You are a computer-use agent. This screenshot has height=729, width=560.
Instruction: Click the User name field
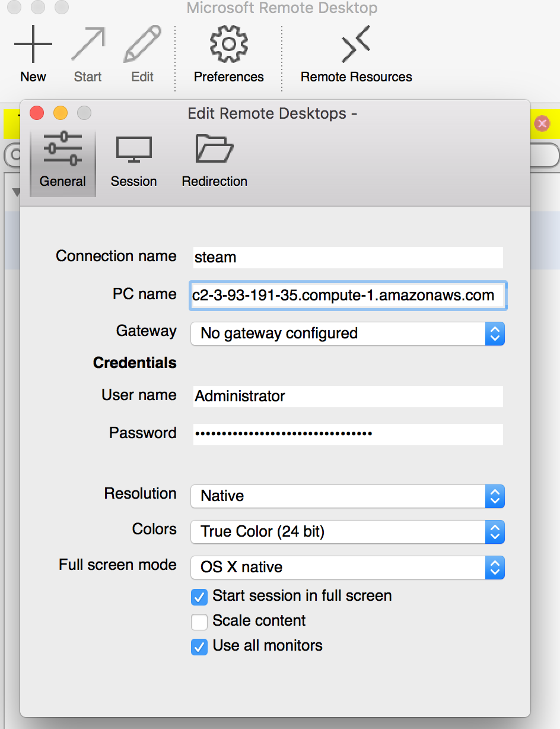348,397
